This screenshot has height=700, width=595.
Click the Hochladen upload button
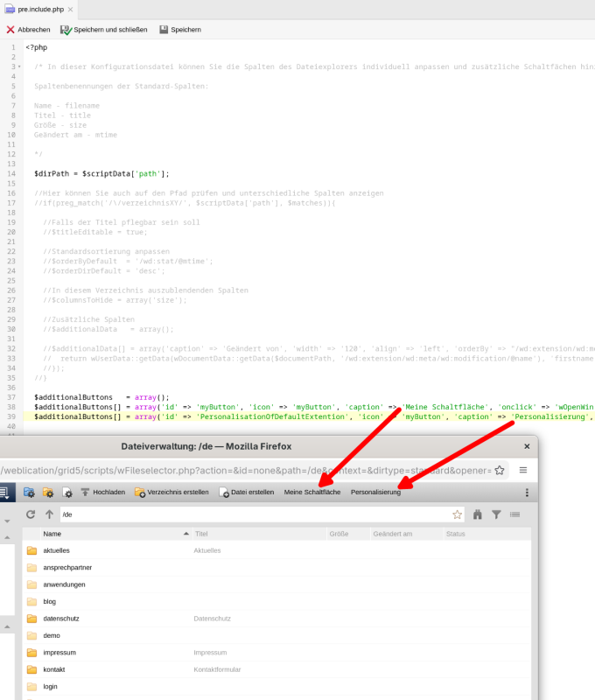[x=103, y=492]
